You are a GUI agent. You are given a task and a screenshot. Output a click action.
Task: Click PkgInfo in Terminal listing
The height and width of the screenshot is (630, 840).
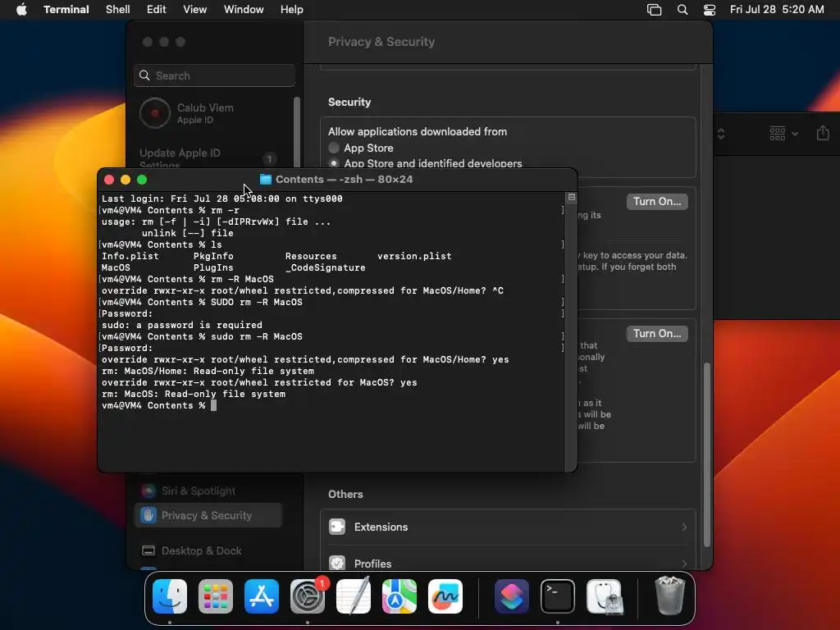coord(213,256)
